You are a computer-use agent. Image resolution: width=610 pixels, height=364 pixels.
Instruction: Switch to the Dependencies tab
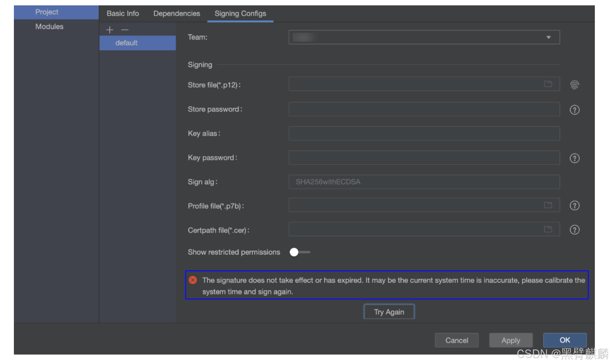pyautogui.click(x=176, y=14)
